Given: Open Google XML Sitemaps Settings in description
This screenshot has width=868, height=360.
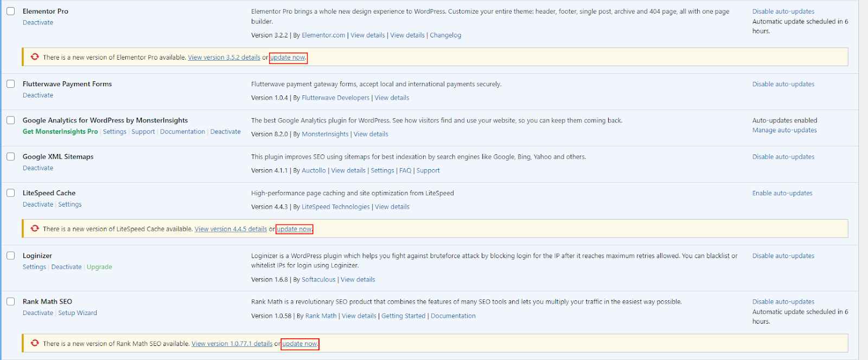Looking at the screenshot, I should 382,171.
